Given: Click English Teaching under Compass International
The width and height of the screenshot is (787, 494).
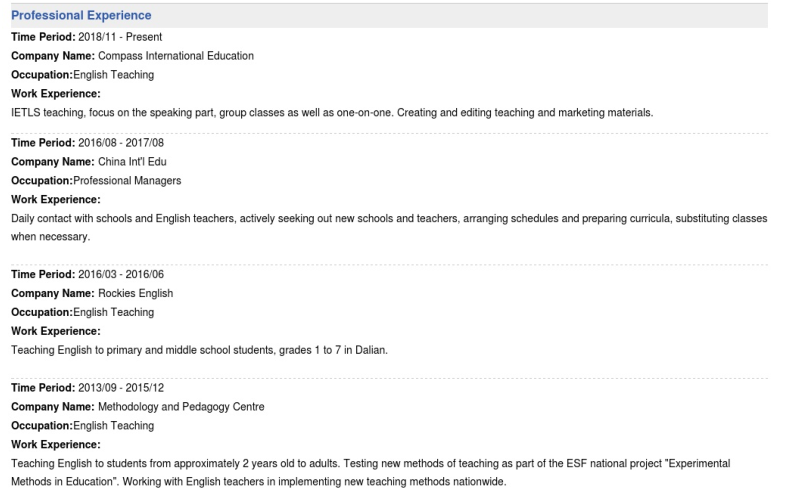Looking at the screenshot, I should coord(113,75).
